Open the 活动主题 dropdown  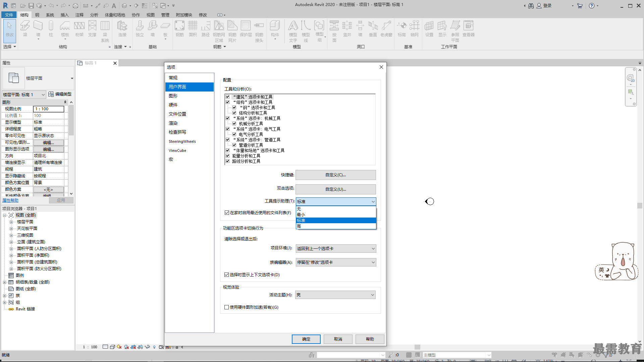coord(335,295)
